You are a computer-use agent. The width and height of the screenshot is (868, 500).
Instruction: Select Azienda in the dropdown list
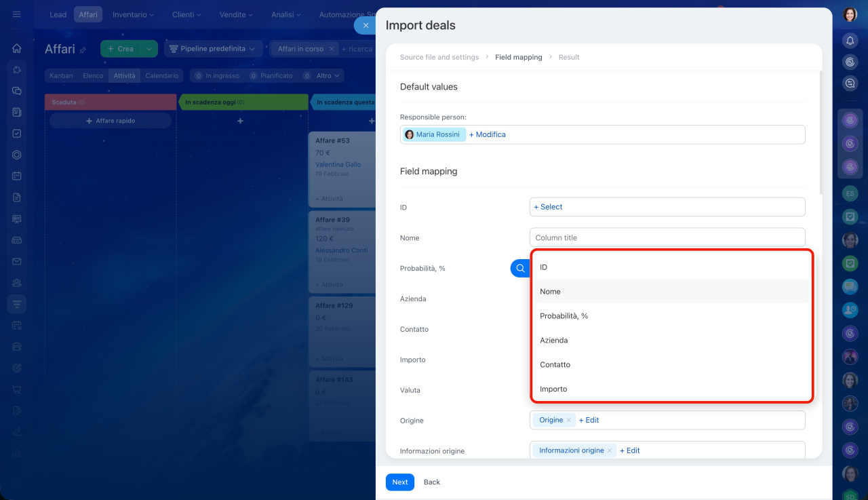(553, 341)
